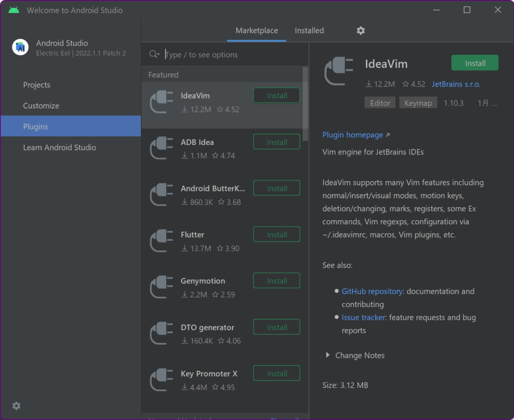Image resolution: width=514 pixels, height=420 pixels.
Task: Click the plugin list scrollbar
Action: [305, 104]
